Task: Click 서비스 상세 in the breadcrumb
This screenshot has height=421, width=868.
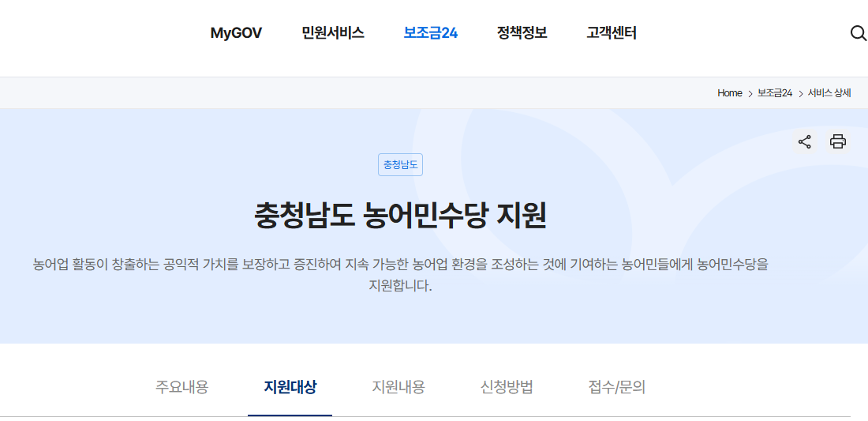Action: coord(829,93)
